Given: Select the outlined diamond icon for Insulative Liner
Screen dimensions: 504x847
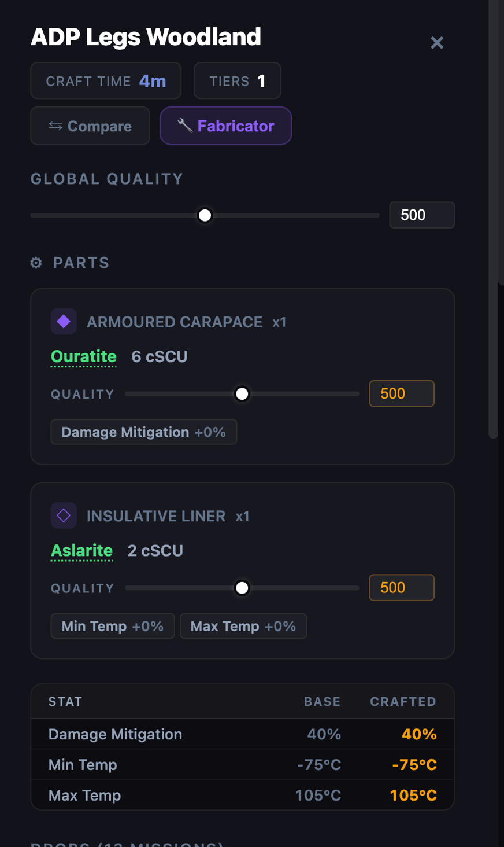Looking at the screenshot, I should coord(64,515).
